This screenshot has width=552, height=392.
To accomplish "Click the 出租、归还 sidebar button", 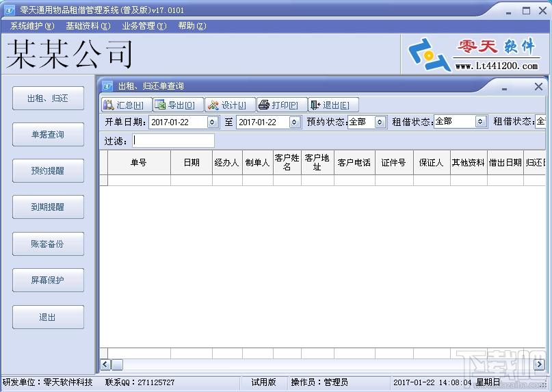I will click(49, 99).
